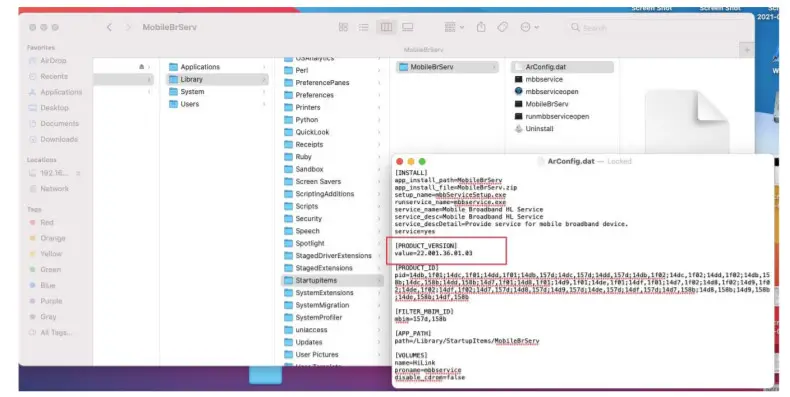
Task: Select the ArConfig.dat file
Action: tap(562, 67)
